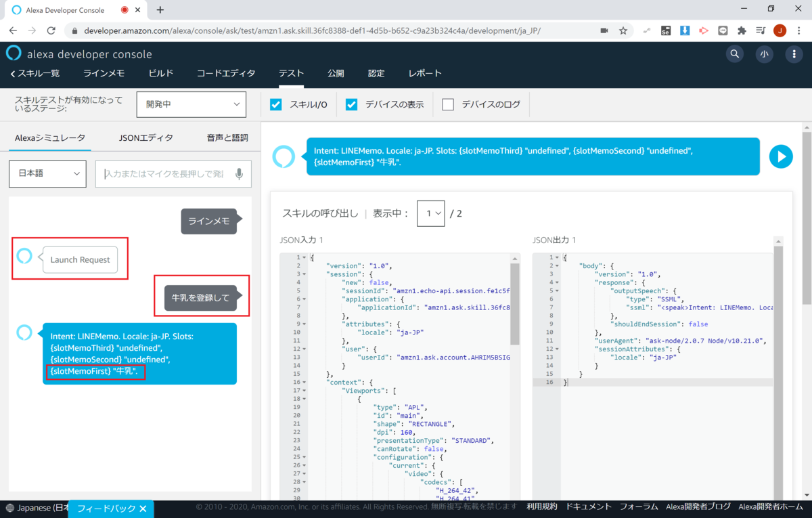Switch to the ビルド tab
Screen dimensions: 812x518
pos(161,73)
